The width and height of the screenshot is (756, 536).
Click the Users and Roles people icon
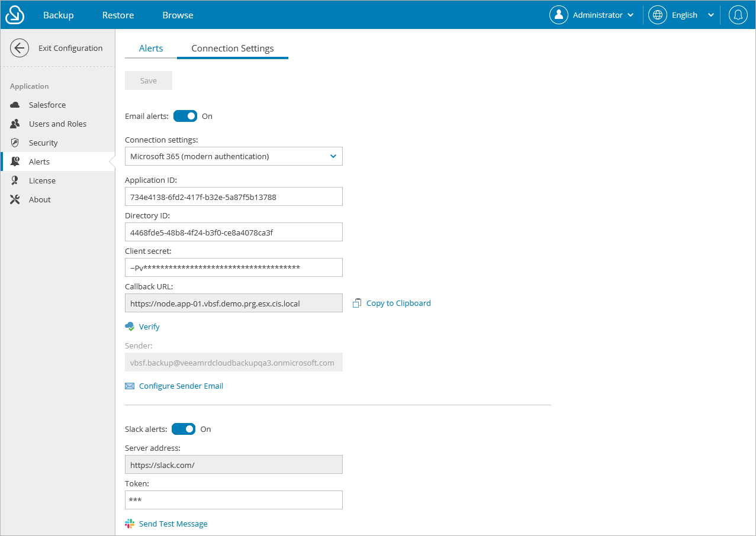[x=15, y=124]
